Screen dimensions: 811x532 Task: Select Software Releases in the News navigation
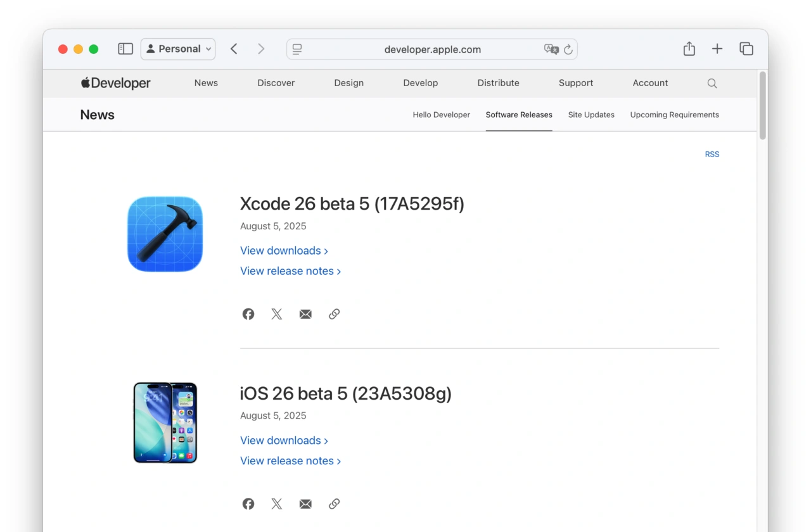pyautogui.click(x=518, y=115)
